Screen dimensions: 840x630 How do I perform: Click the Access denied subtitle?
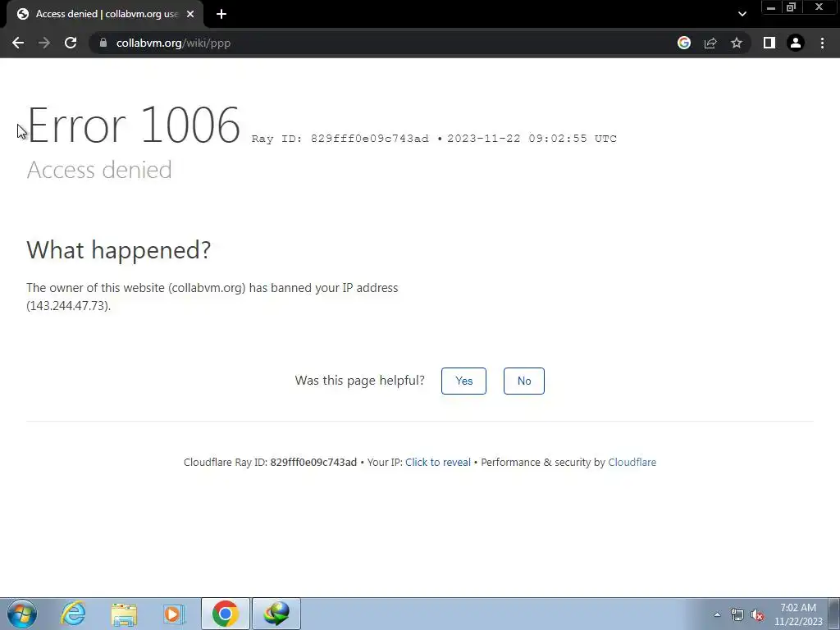click(99, 170)
